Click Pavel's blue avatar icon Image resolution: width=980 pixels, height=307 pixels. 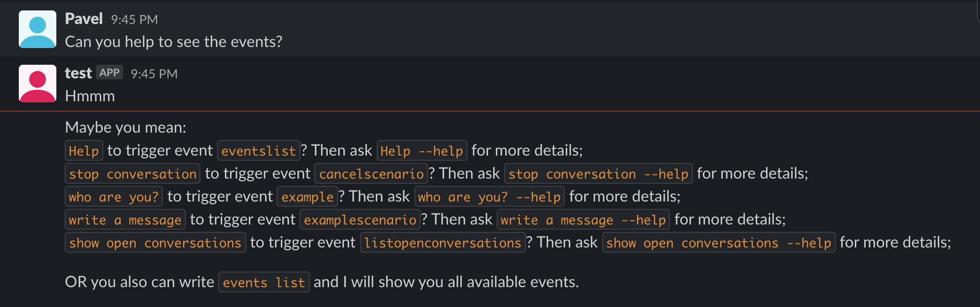pos(38,29)
